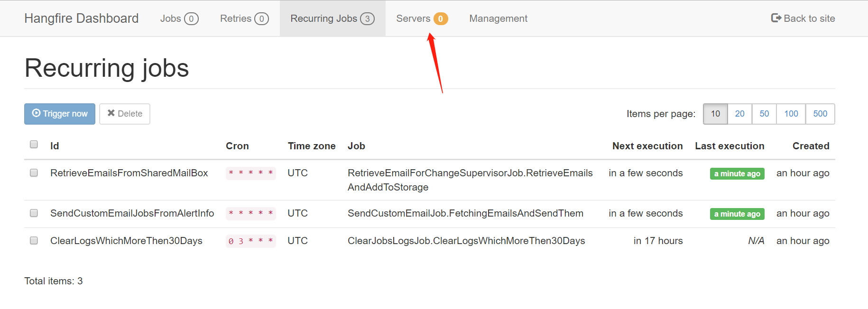Select 50 items per page option
Image resolution: width=868 pixels, height=309 pixels.
(764, 114)
